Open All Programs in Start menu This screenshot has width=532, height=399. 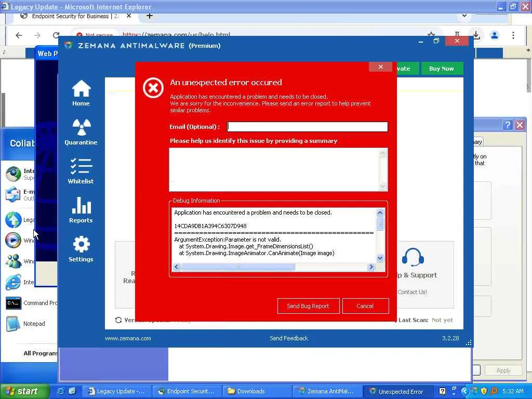(x=40, y=353)
